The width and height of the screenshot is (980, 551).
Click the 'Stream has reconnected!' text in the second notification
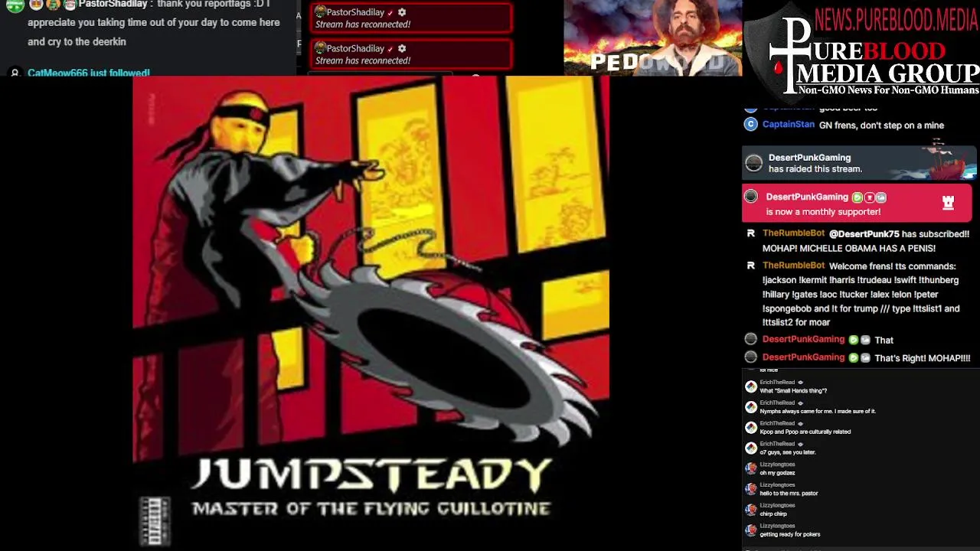click(363, 60)
